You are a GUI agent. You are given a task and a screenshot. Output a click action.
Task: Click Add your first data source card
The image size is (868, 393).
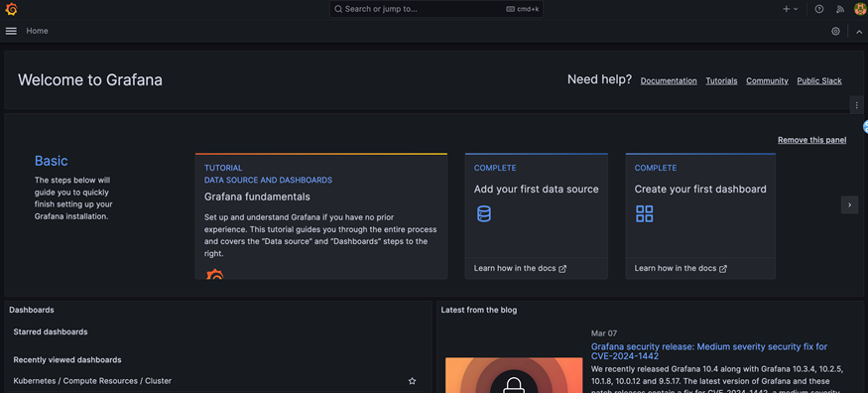(537, 216)
